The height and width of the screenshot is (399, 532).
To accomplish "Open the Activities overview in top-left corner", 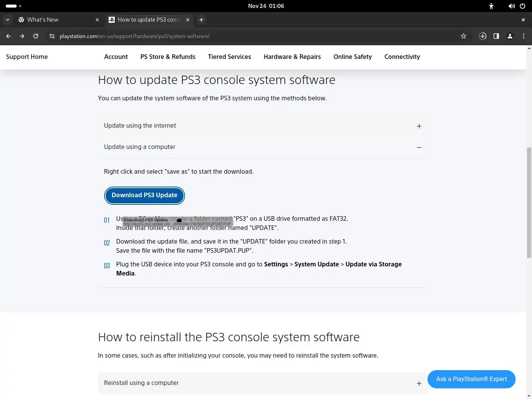I will click(13, 6).
